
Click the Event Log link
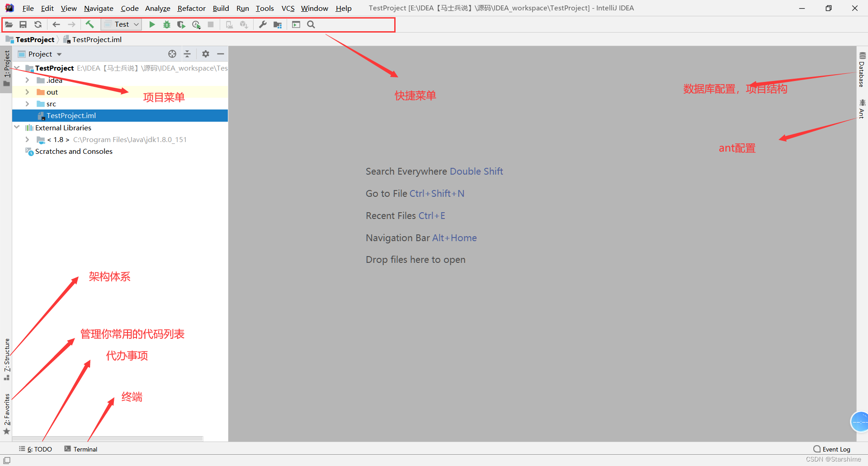pos(836,449)
